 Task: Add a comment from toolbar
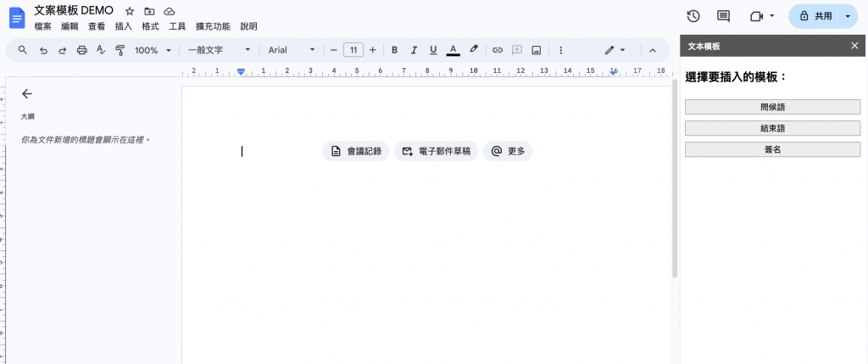click(516, 50)
